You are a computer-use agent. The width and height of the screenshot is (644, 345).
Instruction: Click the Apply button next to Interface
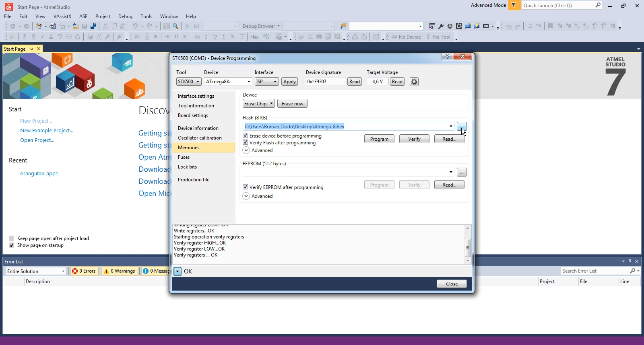(289, 82)
